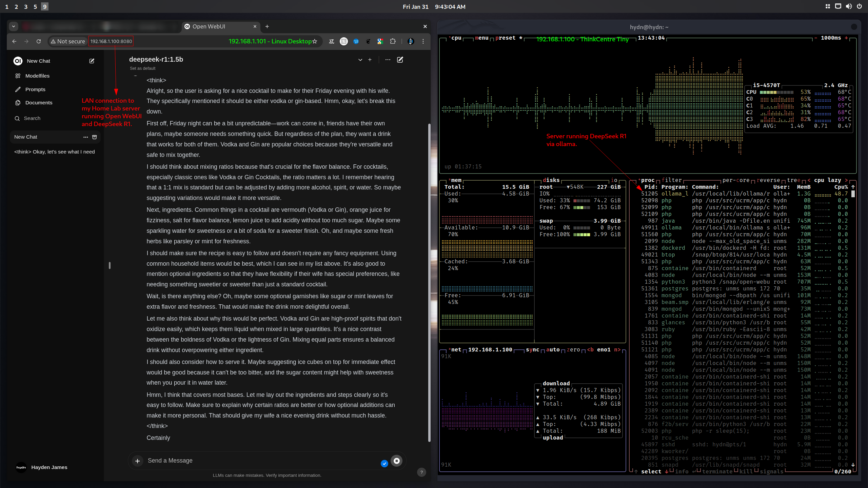The width and height of the screenshot is (868, 488).
Task: Open Documents in the Open WebUI sidebar
Action: point(34,102)
